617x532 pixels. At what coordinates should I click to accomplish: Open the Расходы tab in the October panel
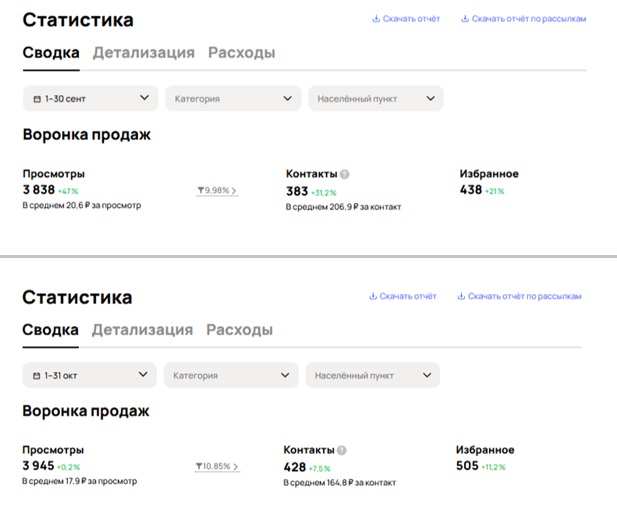[x=239, y=330]
